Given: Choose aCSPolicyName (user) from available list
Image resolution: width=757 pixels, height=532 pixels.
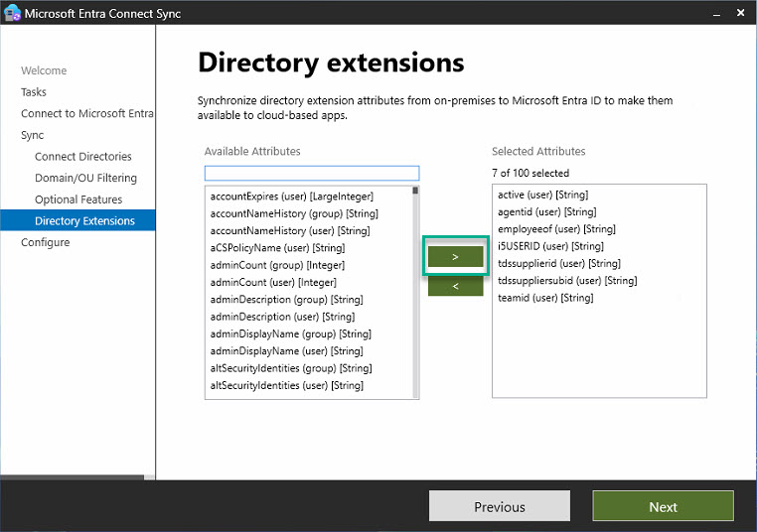Looking at the screenshot, I should [x=277, y=248].
